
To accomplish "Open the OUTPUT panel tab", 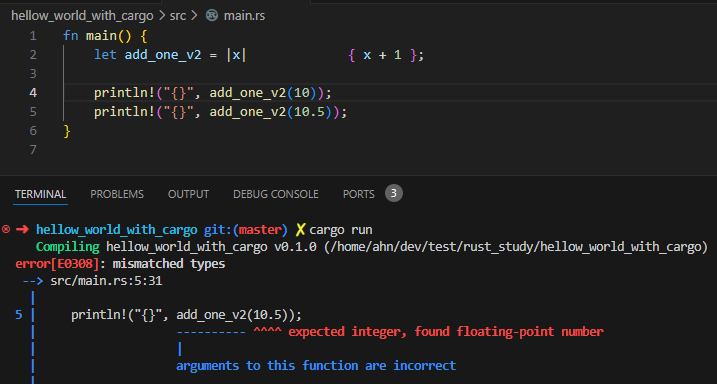I will 188,194.
